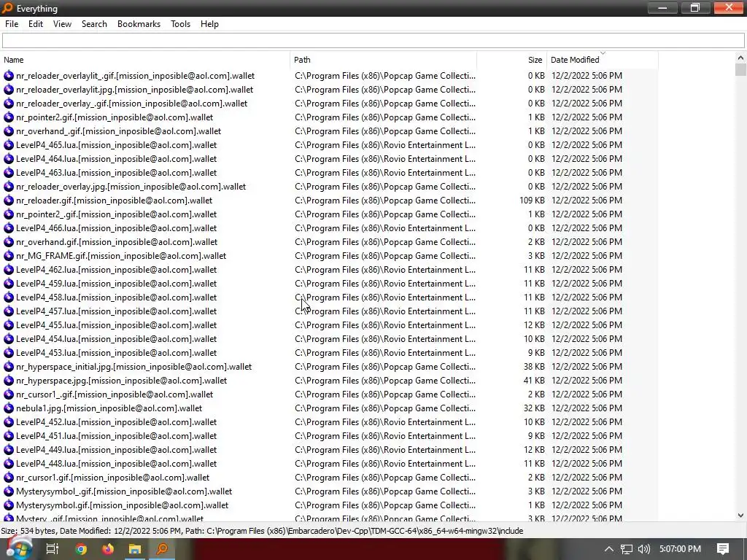Viewport: 747px width, 560px height.
Task: Select file LevelP4_449.lua.[mission_inposible@aol.com].wallet
Action: pos(116,449)
